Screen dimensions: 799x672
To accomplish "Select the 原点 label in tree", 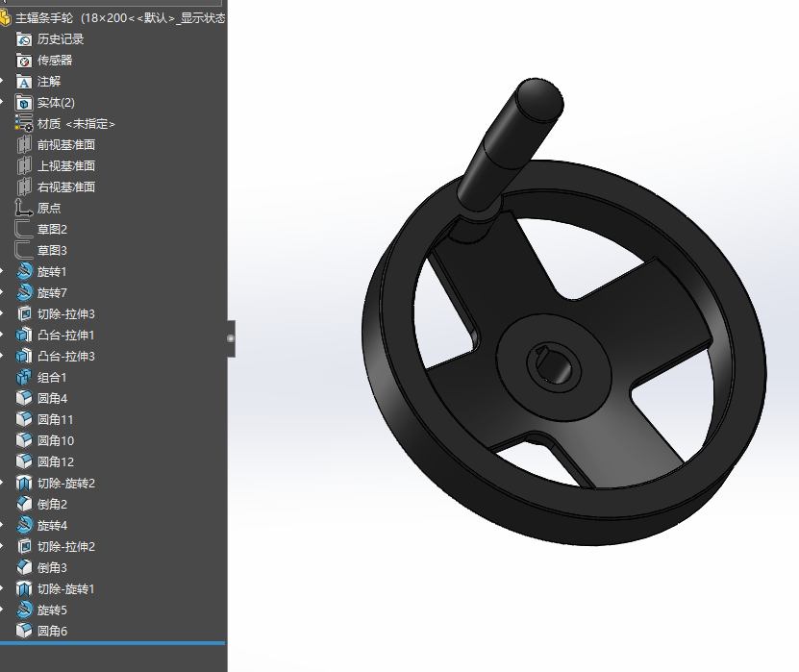I will pyautogui.click(x=49, y=209).
